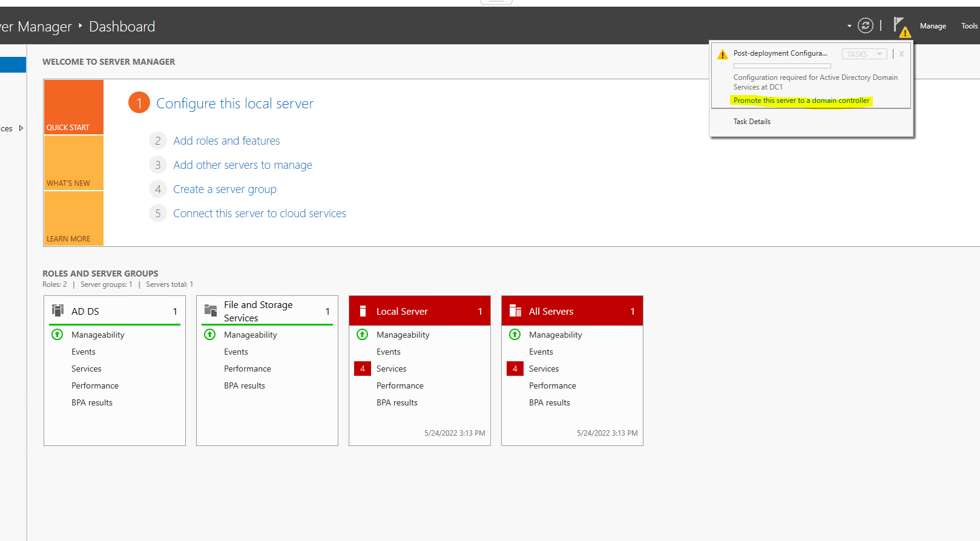Open the TASKS dropdown in notification

pyautogui.click(x=864, y=54)
